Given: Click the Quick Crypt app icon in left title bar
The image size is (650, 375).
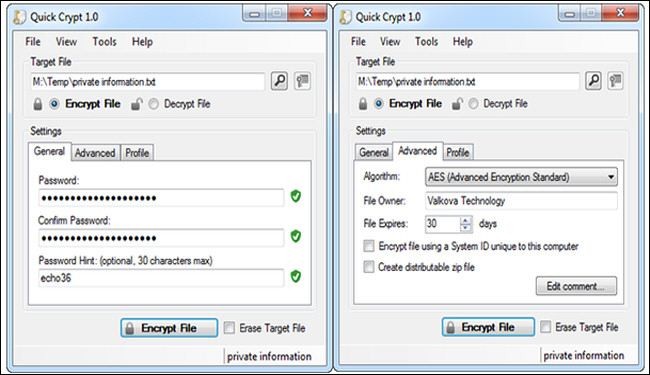Looking at the screenshot, I should [x=19, y=17].
